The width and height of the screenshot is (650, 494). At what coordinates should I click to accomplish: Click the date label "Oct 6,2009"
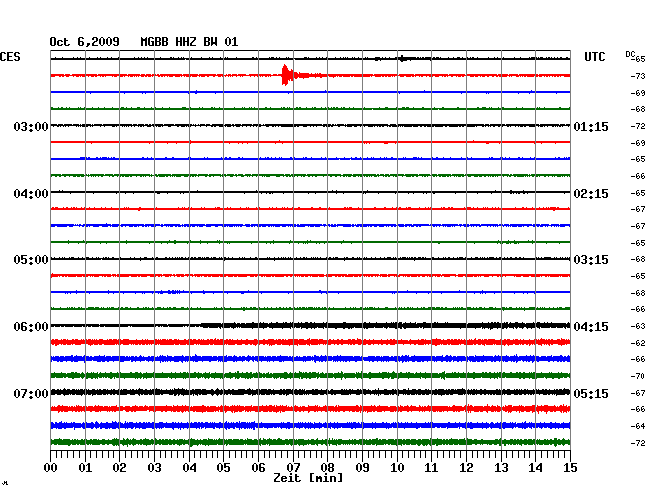pos(84,42)
